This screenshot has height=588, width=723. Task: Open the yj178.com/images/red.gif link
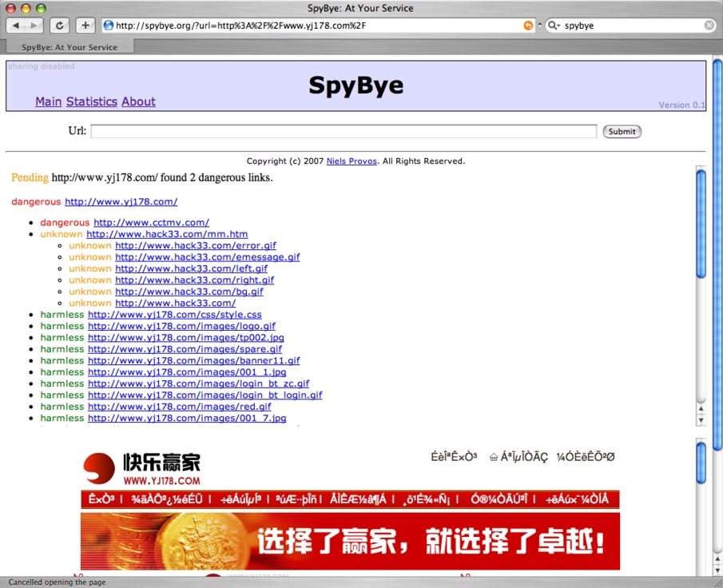click(180, 407)
